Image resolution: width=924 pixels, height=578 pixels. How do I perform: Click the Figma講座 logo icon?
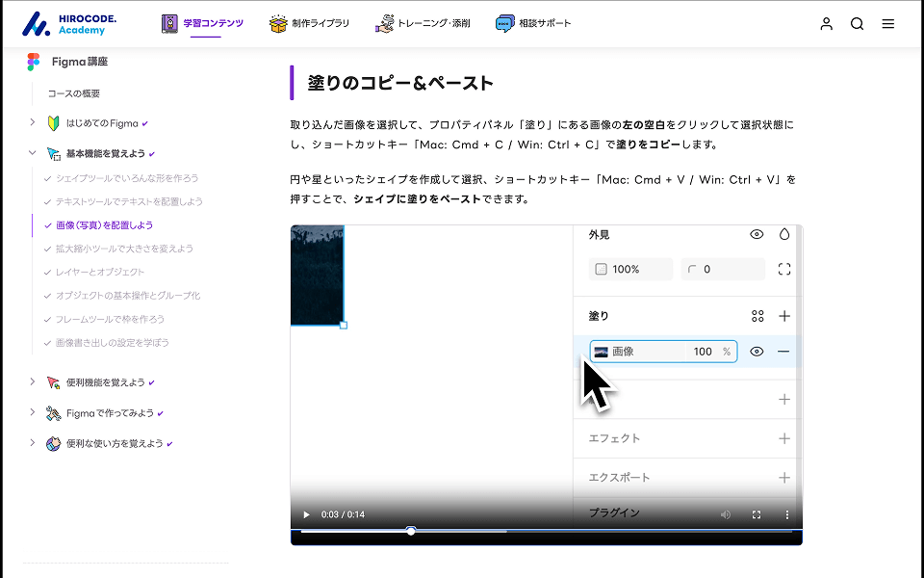click(34, 62)
